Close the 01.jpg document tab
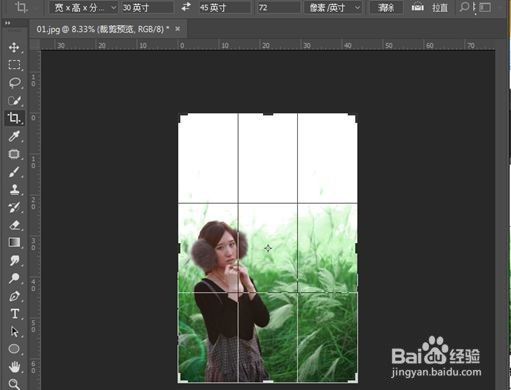 coord(178,29)
